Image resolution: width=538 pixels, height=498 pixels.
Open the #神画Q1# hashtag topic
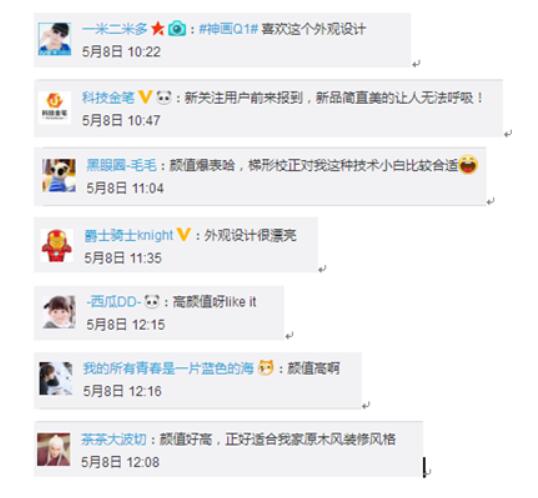228,29
